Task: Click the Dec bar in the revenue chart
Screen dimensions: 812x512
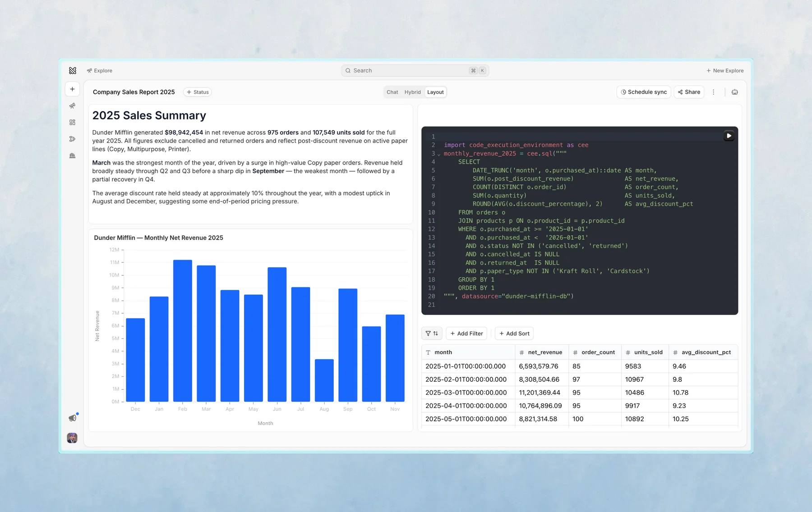Action: (135, 360)
